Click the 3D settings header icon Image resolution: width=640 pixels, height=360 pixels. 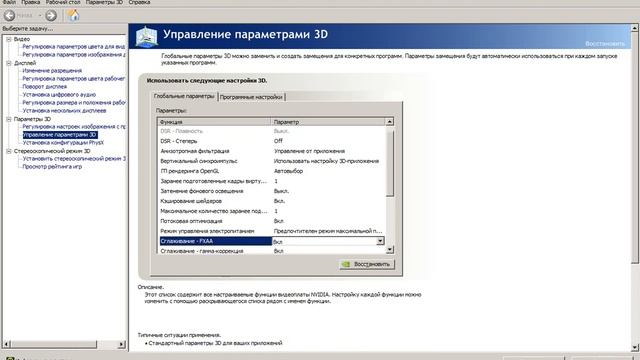tap(147, 36)
